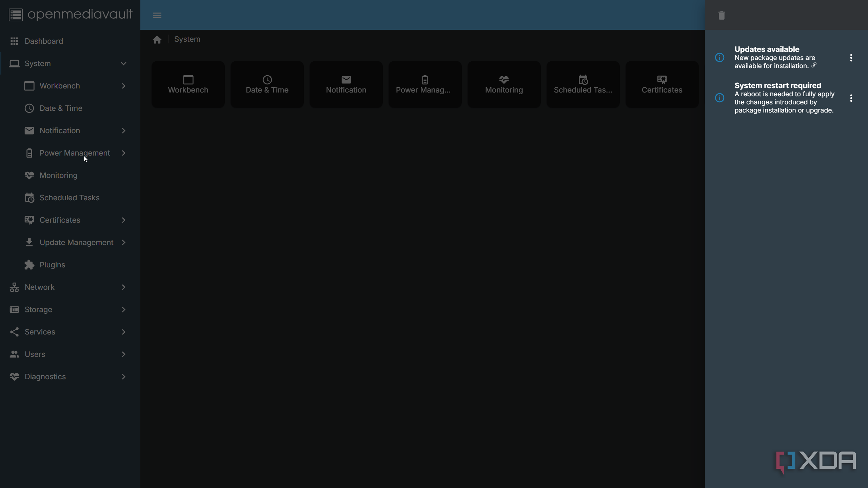868x488 pixels.
Task: Click the Users people icon
Action: tap(14, 354)
